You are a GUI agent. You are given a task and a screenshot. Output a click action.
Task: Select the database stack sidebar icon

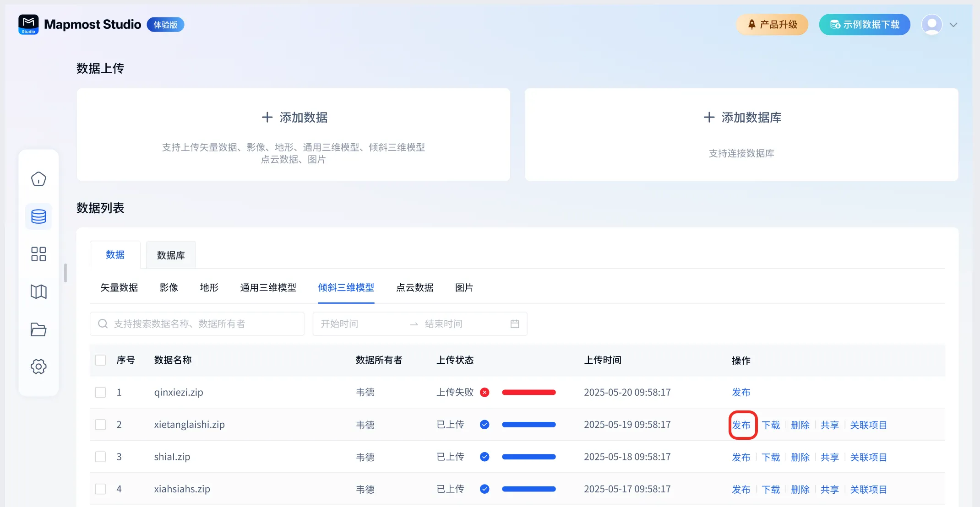38,216
